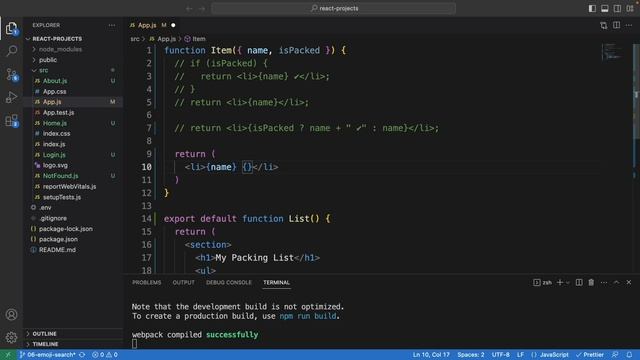Collapse the REACT-PROJECTS root folder
Viewport: 640px width, 360px height.
(x=57, y=39)
